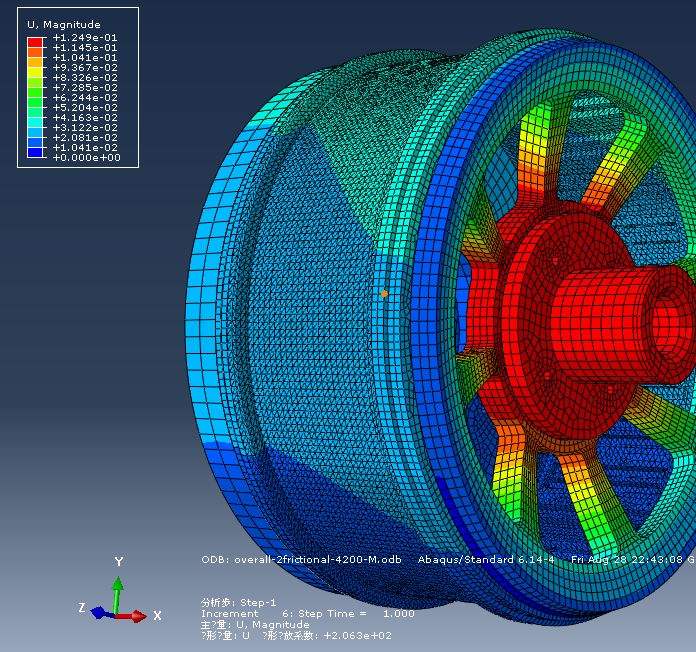Click the green Y axis arrow of triad
The height and width of the screenshot is (652, 696).
point(118,591)
